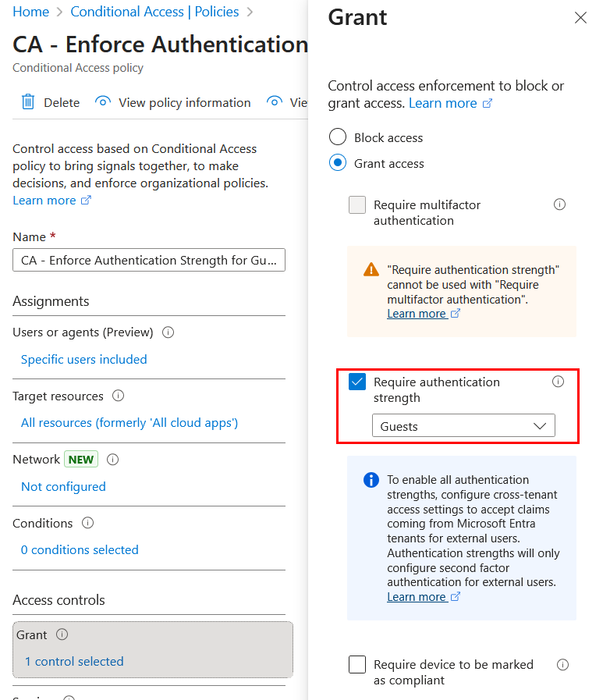
Task: Open Specific users included link
Action: 84,360
